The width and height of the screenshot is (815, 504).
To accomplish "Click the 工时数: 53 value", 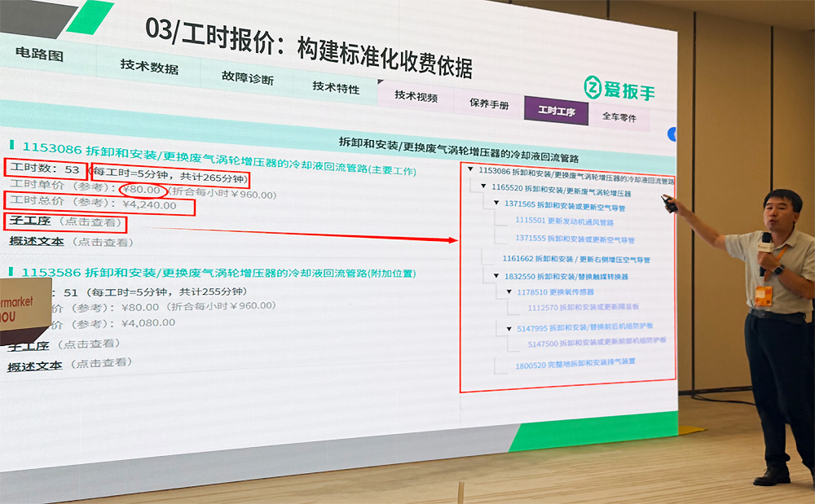I will click(x=45, y=169).
